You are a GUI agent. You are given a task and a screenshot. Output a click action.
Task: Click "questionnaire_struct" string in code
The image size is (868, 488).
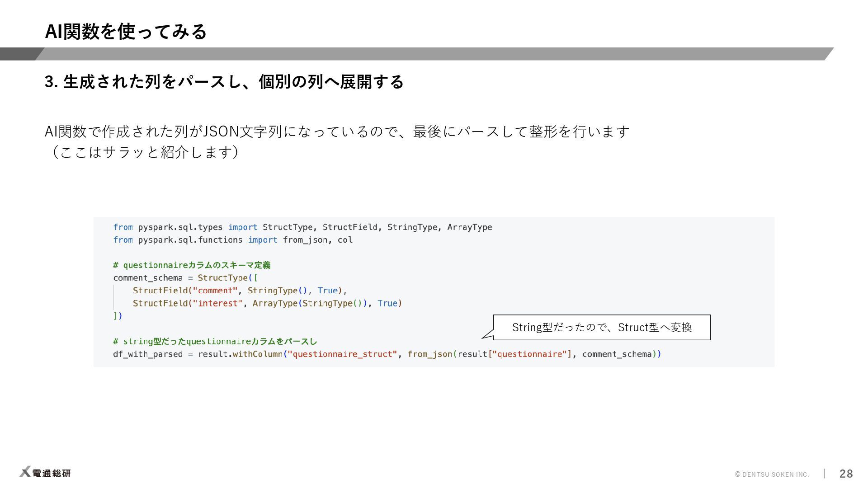[342, 354]
